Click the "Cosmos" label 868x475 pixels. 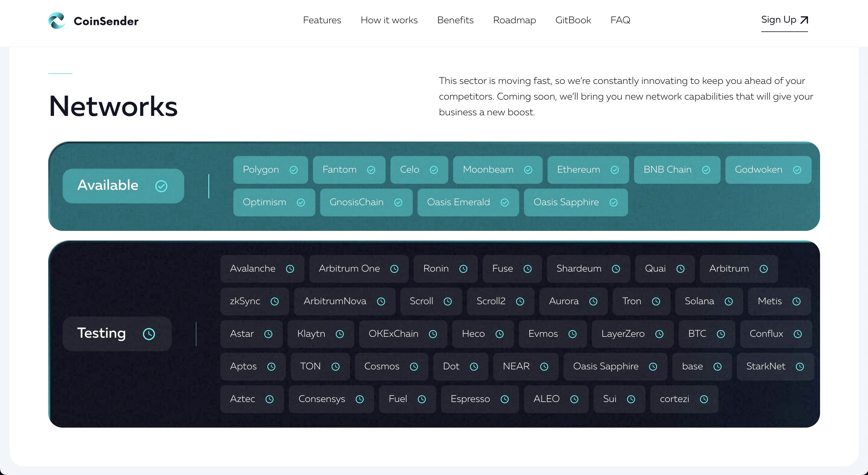381,366
